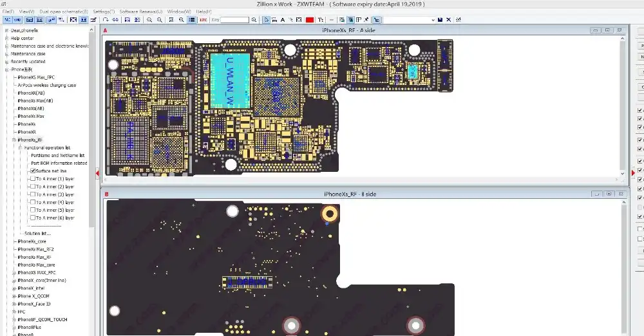The width and height of the screenshot is (644, 336).
Task: Check the To A inner (4) layer box
Action: tap(33, 202)
